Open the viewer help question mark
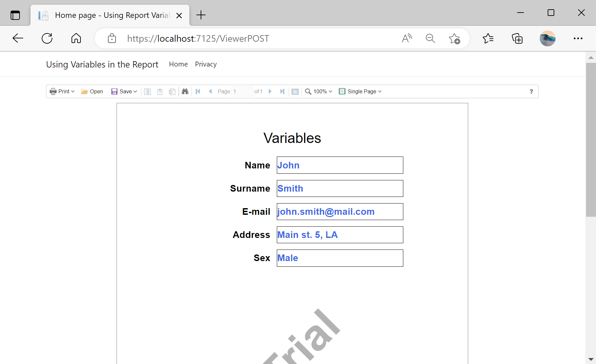Image resolution: width=596 pixels, height=364 pixels. pos(531,92)
